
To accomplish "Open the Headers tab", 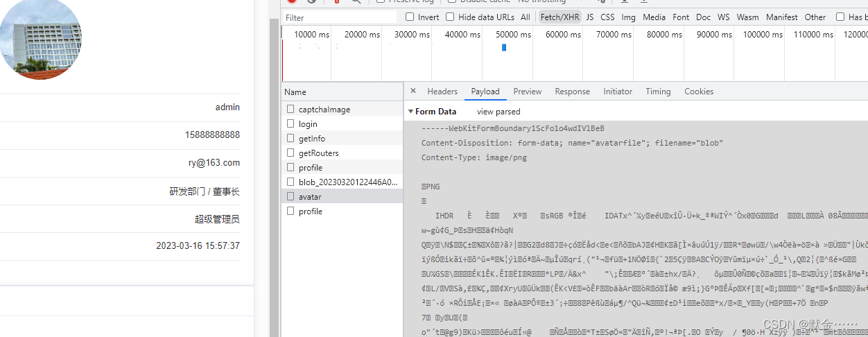I will (442, 92).
